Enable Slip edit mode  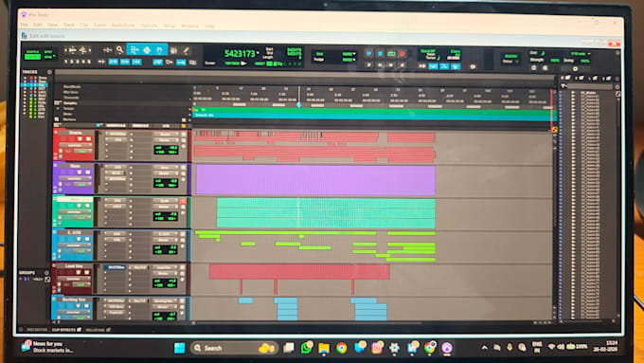[32, 57]
